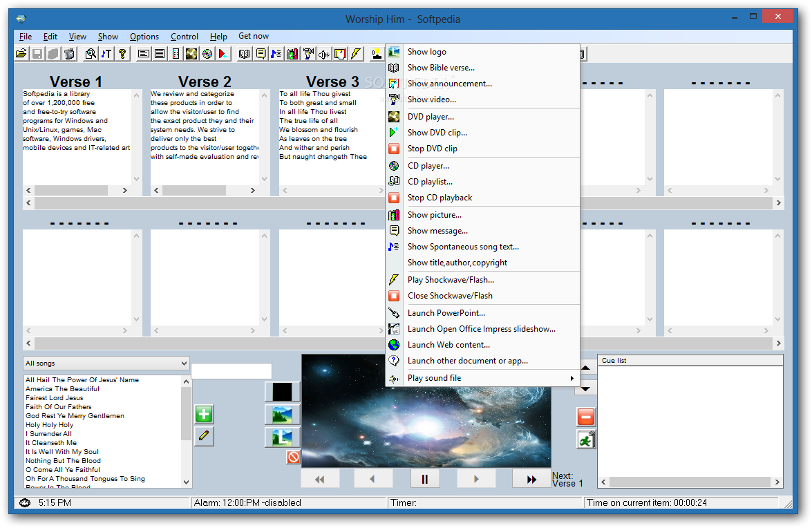This screenshot has height=528, width=812.
Task: Select song America The Beautiful
Action: tap(63, 389)
